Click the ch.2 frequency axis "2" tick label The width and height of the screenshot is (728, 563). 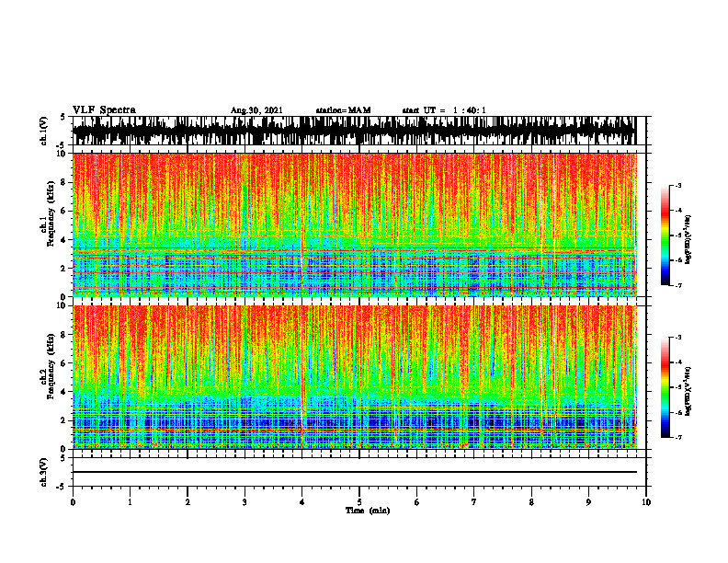(x=64, y=420)
